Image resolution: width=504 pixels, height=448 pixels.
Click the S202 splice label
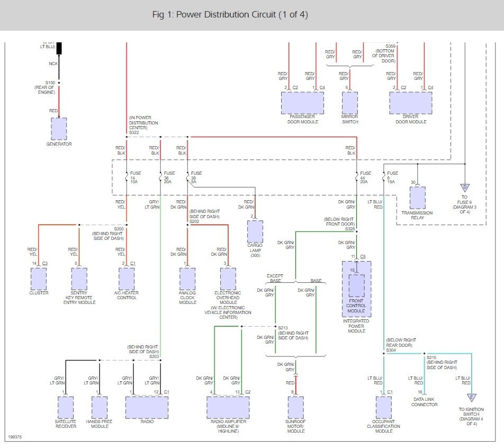pyautogui.click(x=194, y=221)
